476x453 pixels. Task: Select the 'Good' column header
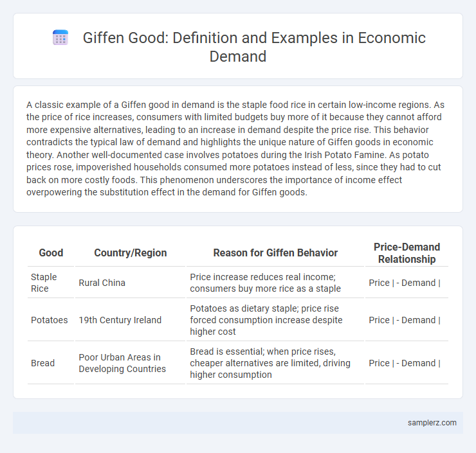click(51, 253)
